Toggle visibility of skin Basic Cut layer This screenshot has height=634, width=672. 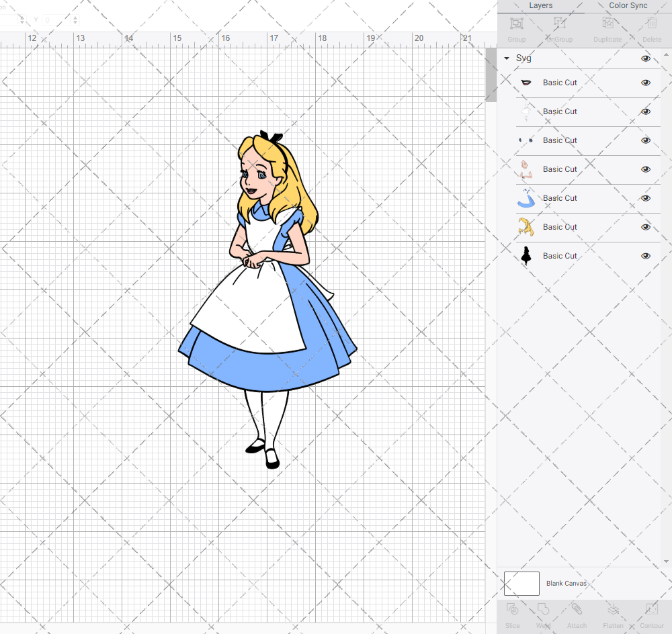tap(645, 169)
